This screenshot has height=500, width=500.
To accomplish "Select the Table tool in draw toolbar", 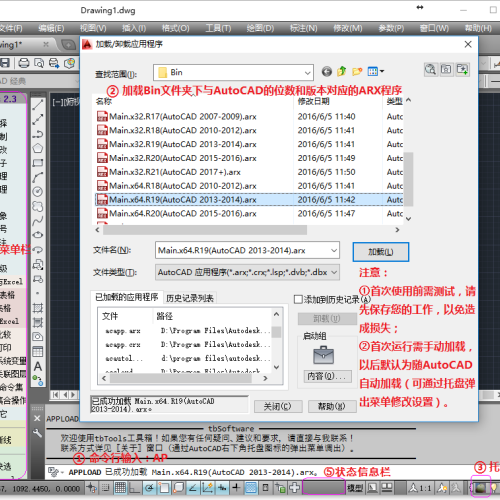I will pyautogui.click(x=38, y=351).
